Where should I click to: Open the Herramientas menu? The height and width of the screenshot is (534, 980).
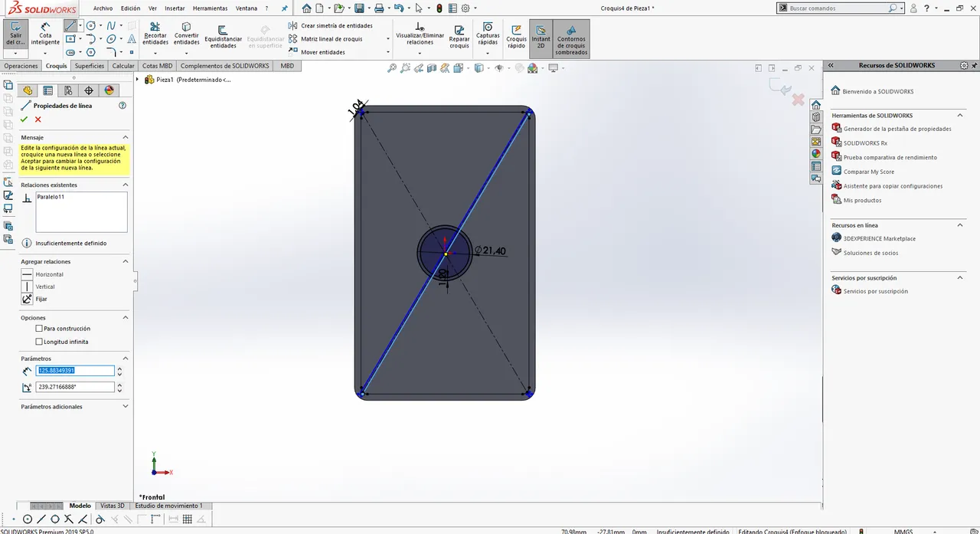tap(210, 8)
